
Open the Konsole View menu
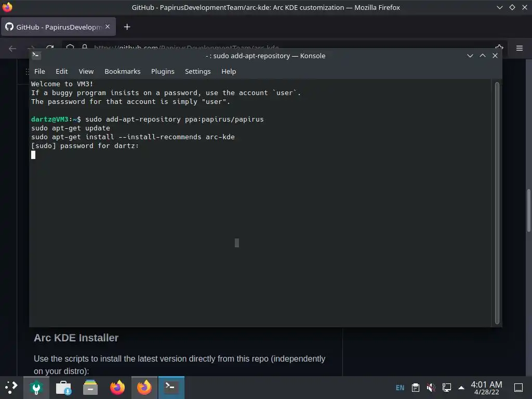pos(86,72)
